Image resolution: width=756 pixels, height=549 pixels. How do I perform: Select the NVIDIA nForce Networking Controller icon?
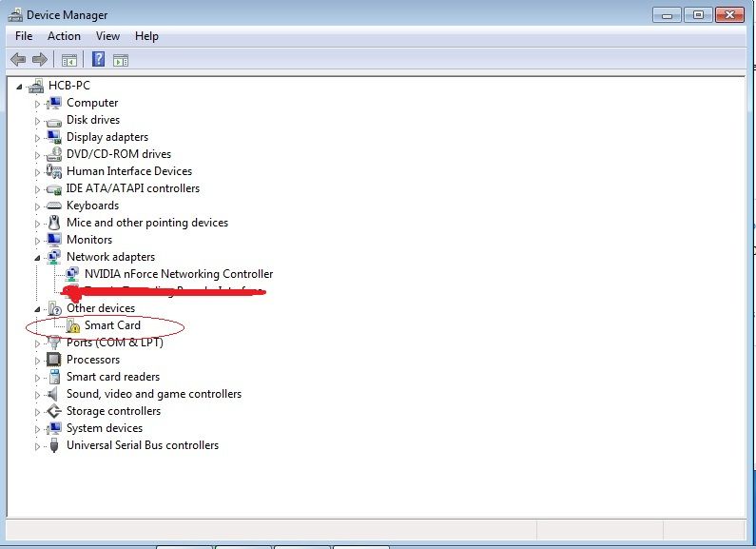click(x=73, y=274)
